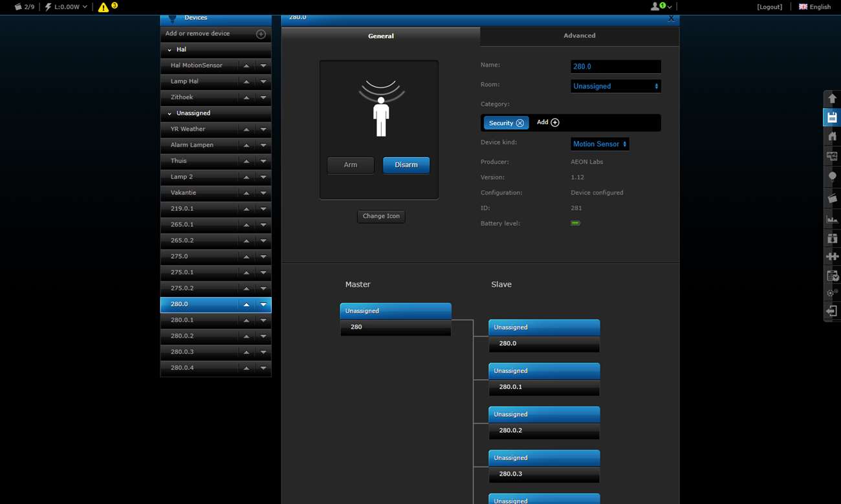Screen dimensions: 841x504
Task: Click the Save floppy disk icon in right sidebar
Action: [832, 117]
